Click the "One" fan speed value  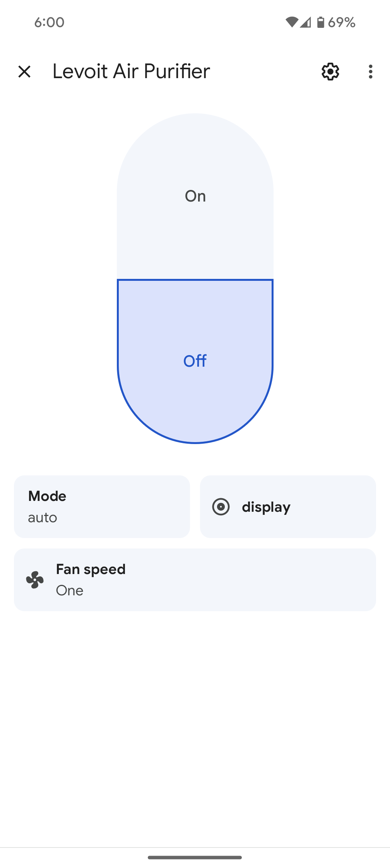tap(70, 591)
